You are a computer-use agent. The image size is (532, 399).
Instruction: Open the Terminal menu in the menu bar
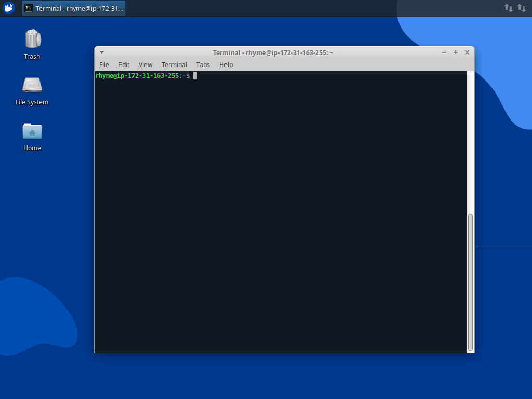coord(174,64)
